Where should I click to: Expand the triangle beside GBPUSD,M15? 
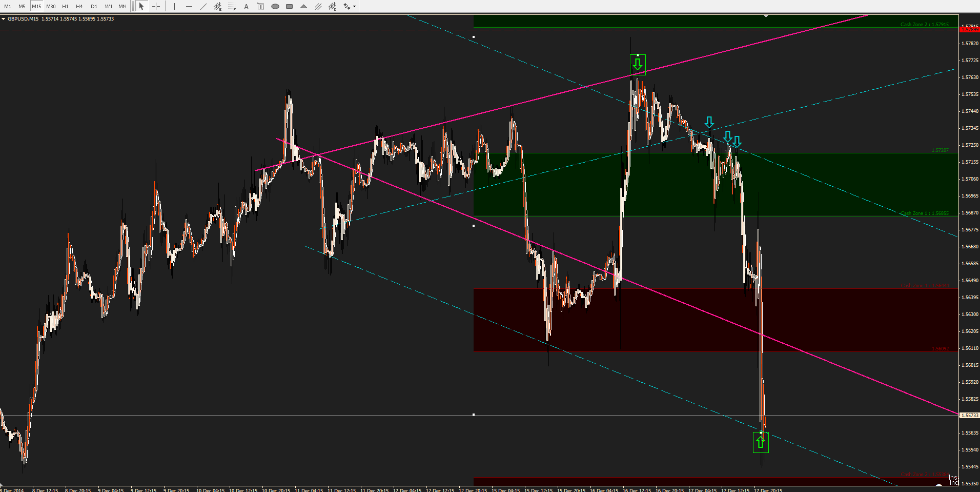tap(4, 19)
